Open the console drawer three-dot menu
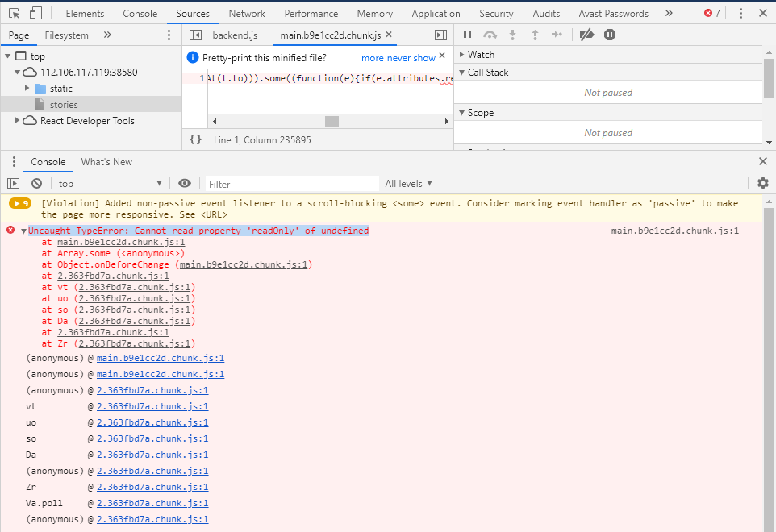Viewport: 776px width, 532px height. point(14,162)
